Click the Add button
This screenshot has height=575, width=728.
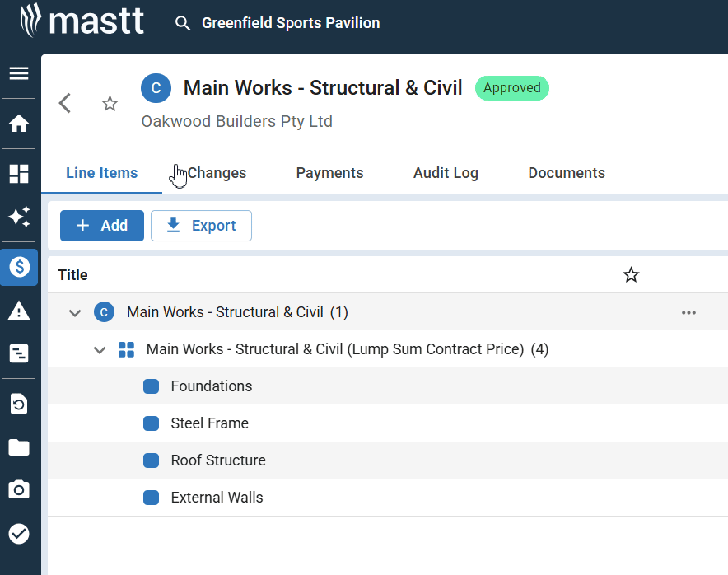click(x=102, y=226)
